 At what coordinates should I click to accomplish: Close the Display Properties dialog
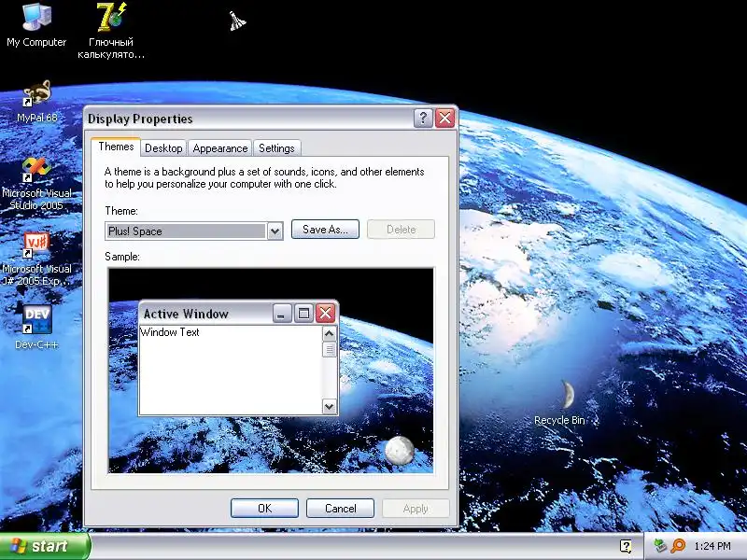(445, 118)
